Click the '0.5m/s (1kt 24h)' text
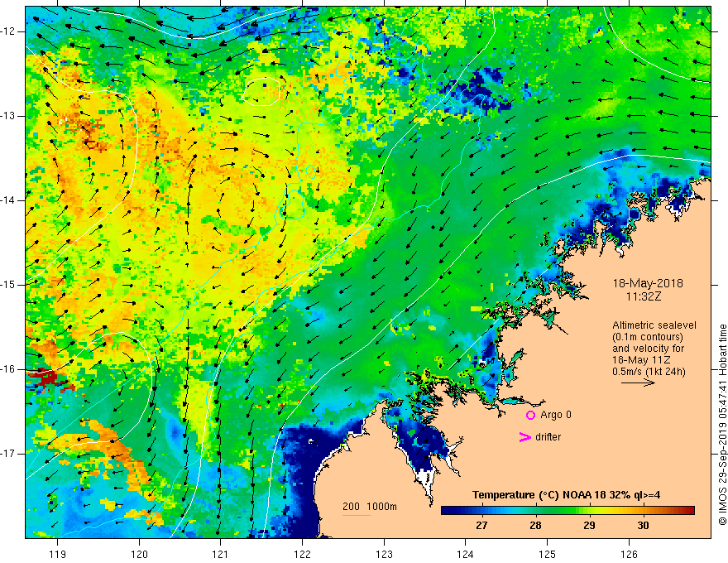Viewport: 728px width, 563px height. tap(649, 371)
